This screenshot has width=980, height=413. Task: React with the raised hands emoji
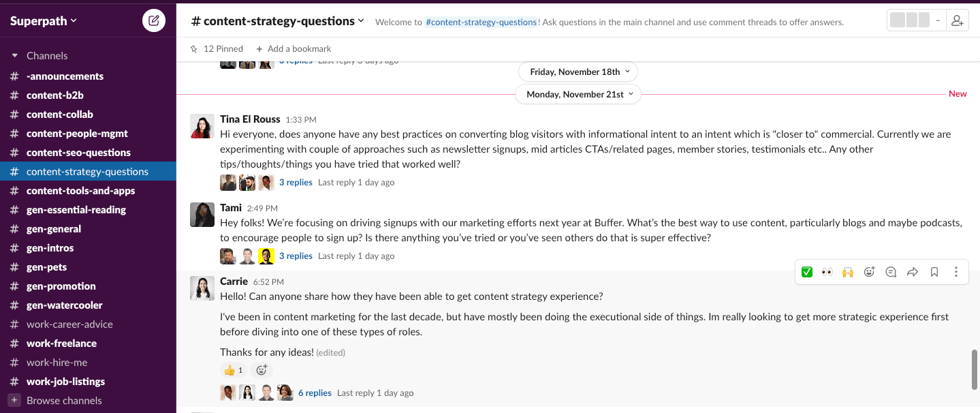[x=848, y=272]
